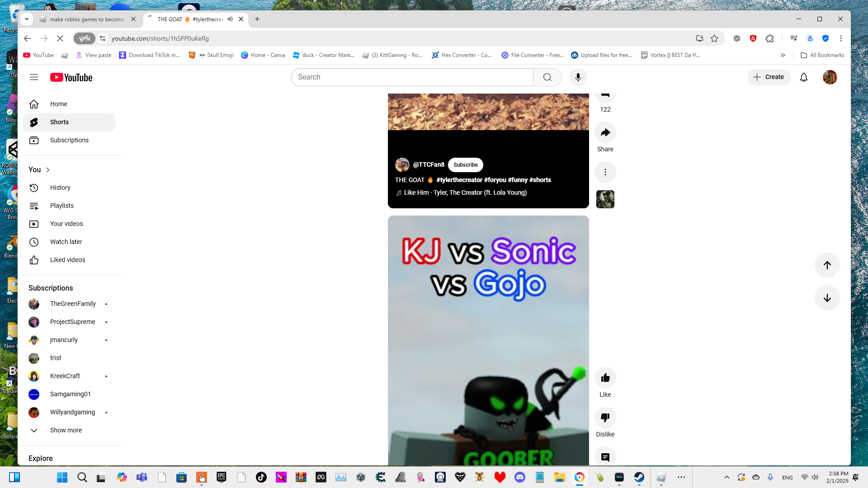Switch to the make roblox games tab
This screenshot has width=868, height=488.
[87, 19]
